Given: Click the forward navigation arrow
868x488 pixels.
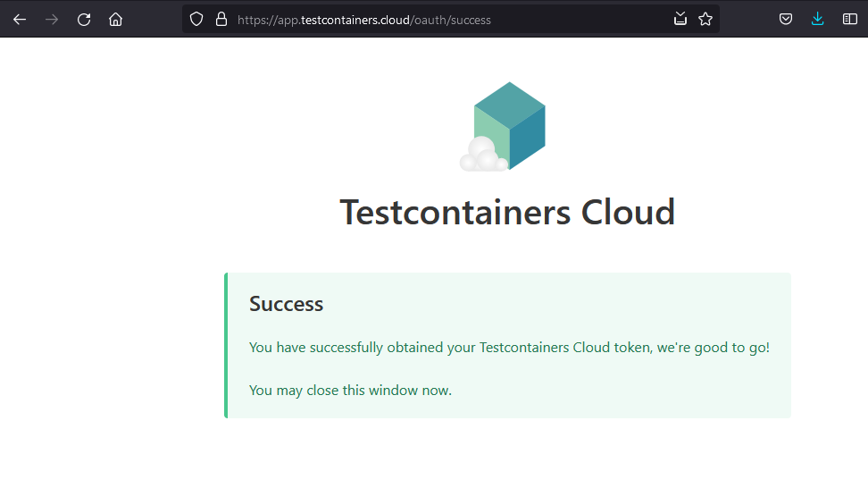Looking at the screenshot, I should click(x=52, y=19).
